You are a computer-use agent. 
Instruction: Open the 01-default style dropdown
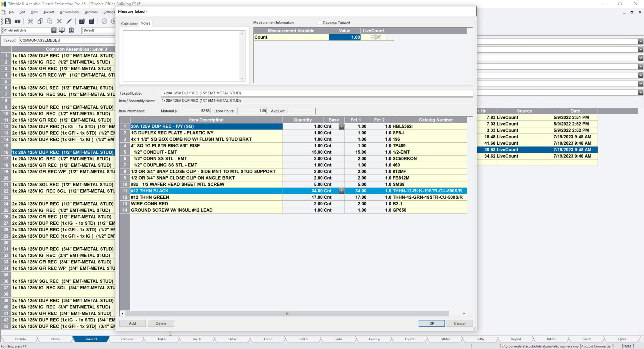[54, 30]
